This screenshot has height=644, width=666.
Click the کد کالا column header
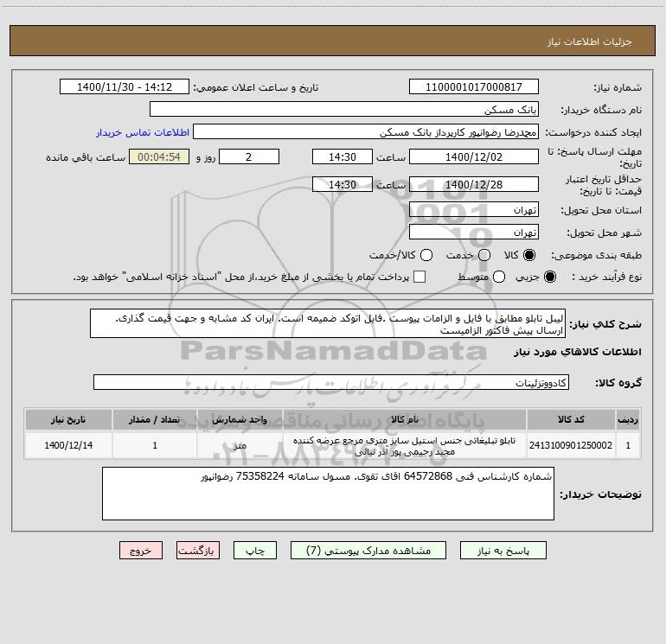pyautogui.click(x=571, y=419)
